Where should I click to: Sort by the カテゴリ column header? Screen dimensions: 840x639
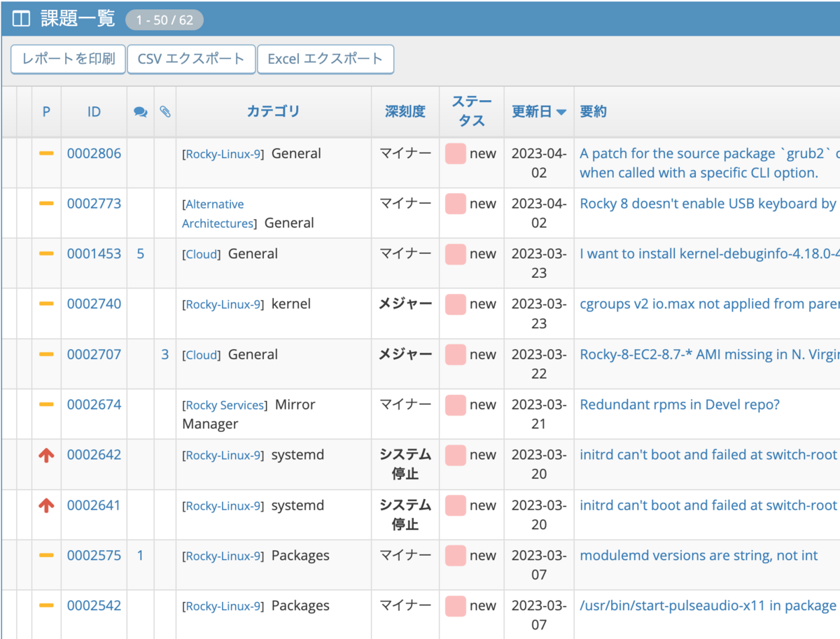coord(273,111)
